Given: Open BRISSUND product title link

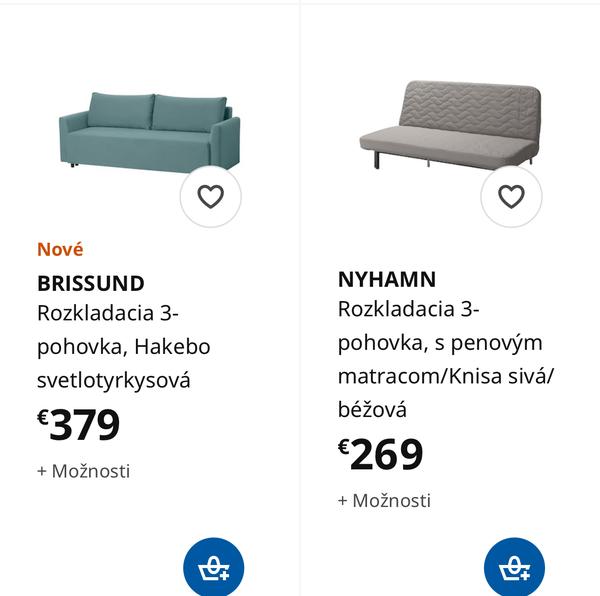Looking at the screenshot, I should 91,283.
